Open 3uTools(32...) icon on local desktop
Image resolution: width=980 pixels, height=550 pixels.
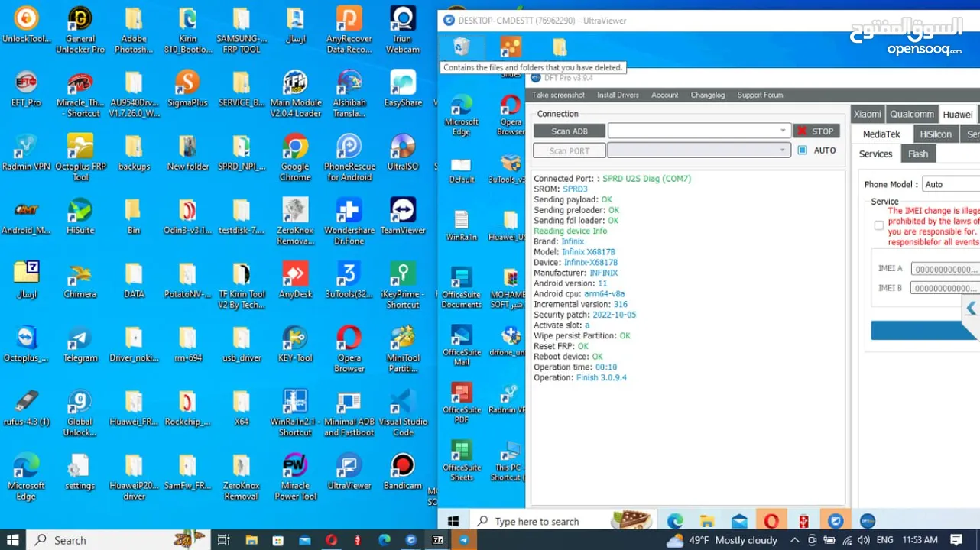point(349,280)
